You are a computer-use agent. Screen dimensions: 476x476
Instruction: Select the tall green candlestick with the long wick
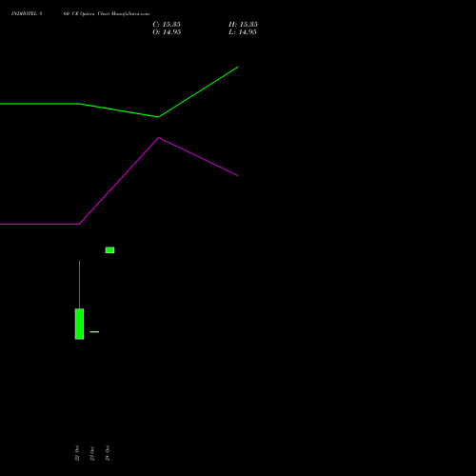79,324
